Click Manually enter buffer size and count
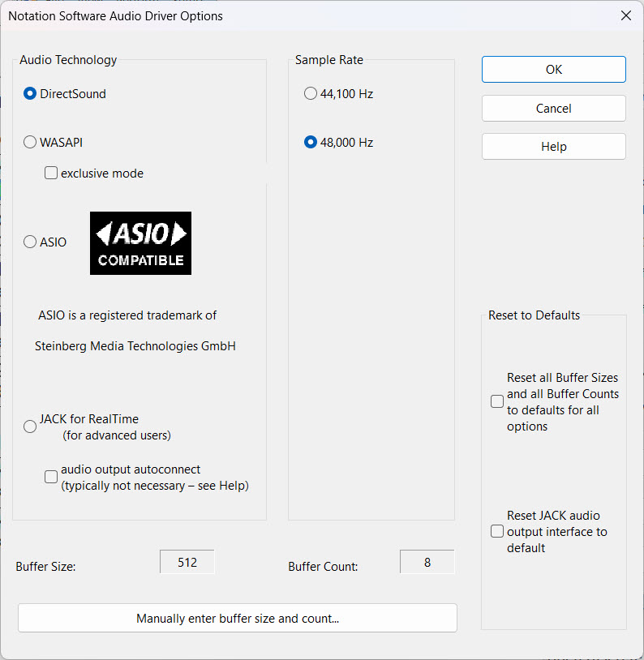This screenshot has height=660, width=644. click(238, 619)
